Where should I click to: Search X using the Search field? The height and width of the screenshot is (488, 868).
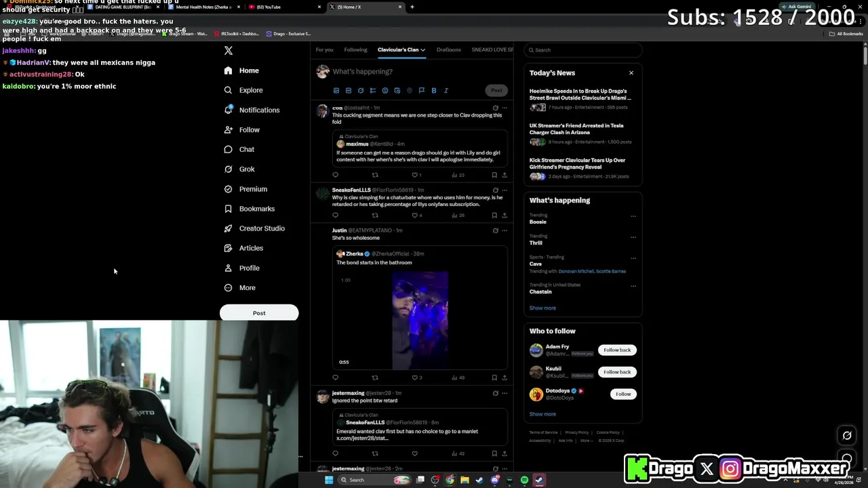click(583, 50)
